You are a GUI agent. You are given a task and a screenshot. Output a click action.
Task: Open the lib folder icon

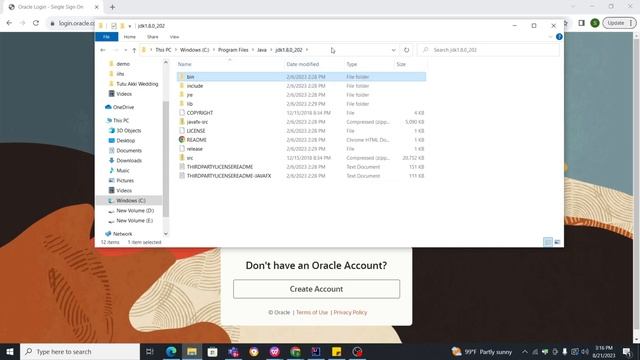pyautogui.click(x=182, y=104)
